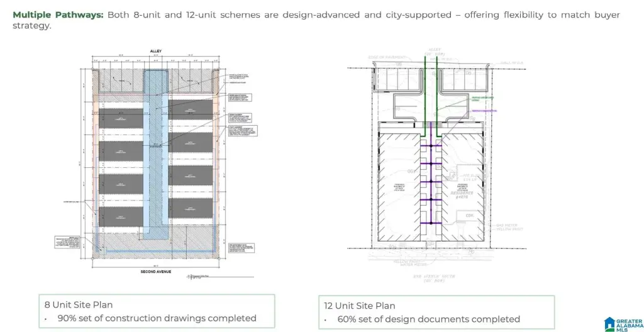
Task: Select left proposed building in 12-unit plan
Action: 399,189
